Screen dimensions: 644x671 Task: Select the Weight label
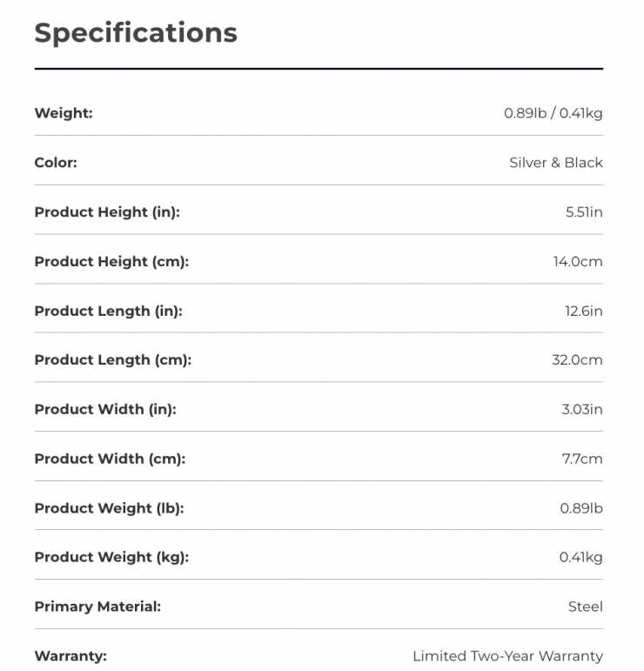coord(64,113)
